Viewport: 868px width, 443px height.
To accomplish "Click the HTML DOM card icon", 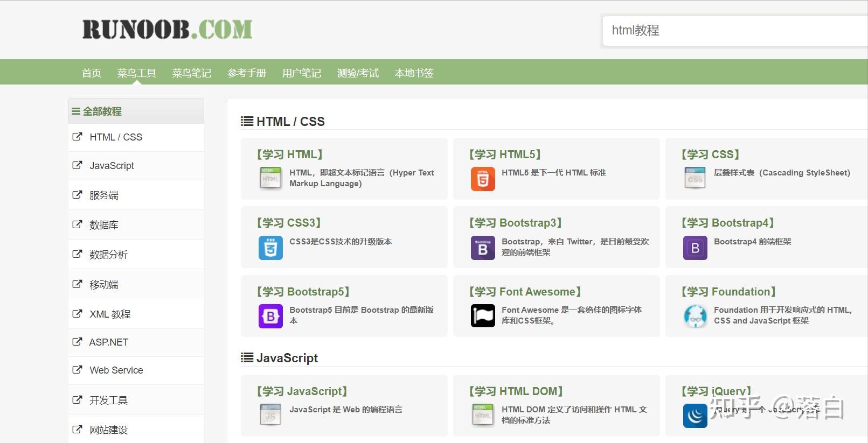I will tap(483, 415).
